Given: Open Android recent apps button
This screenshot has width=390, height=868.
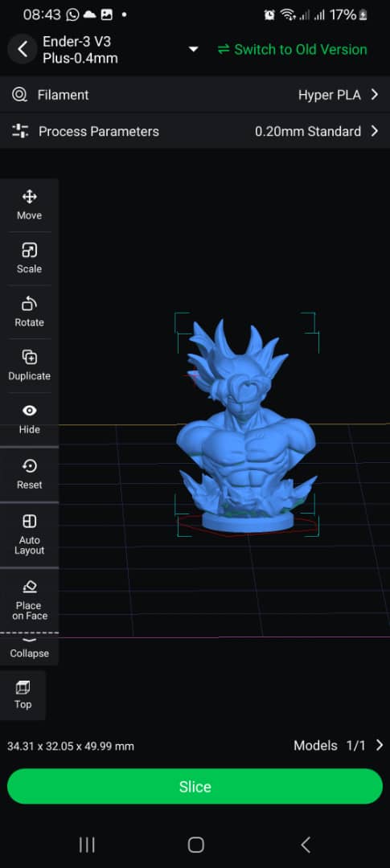Looking at the screenshot, I should (87, 845).
